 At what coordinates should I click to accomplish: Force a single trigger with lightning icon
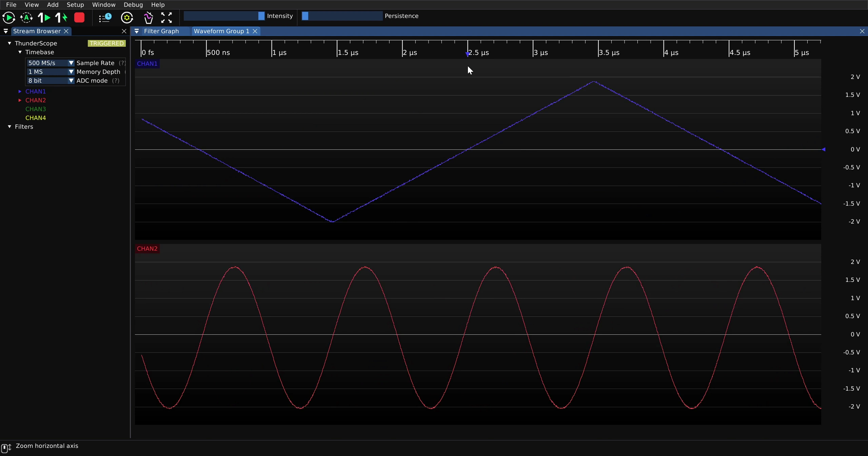click(61, 18)
